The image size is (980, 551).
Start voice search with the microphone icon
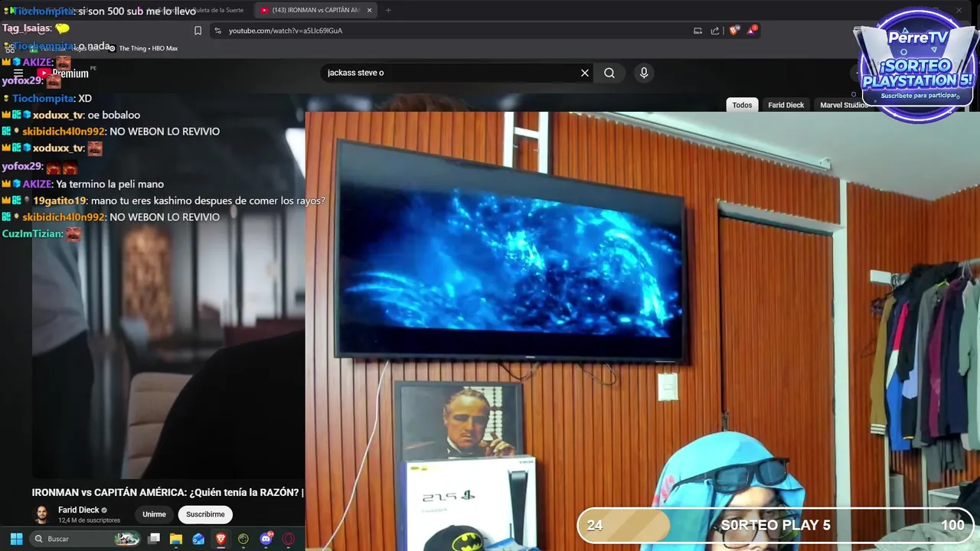click(x=644, y=73)
